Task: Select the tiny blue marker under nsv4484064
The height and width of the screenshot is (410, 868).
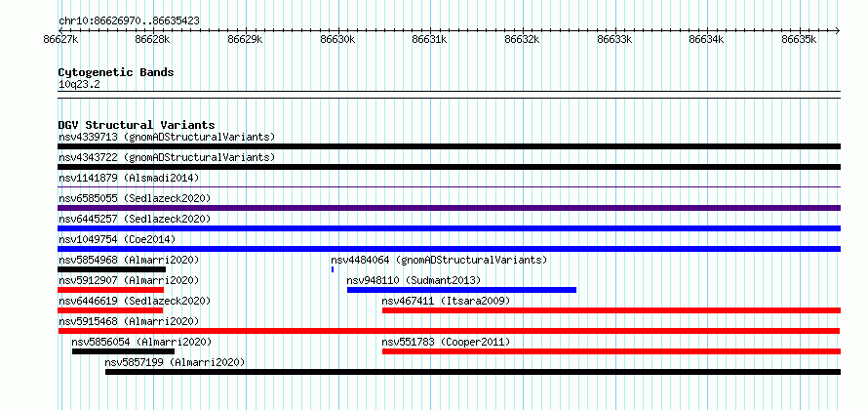Action: [x=333, y=269]
